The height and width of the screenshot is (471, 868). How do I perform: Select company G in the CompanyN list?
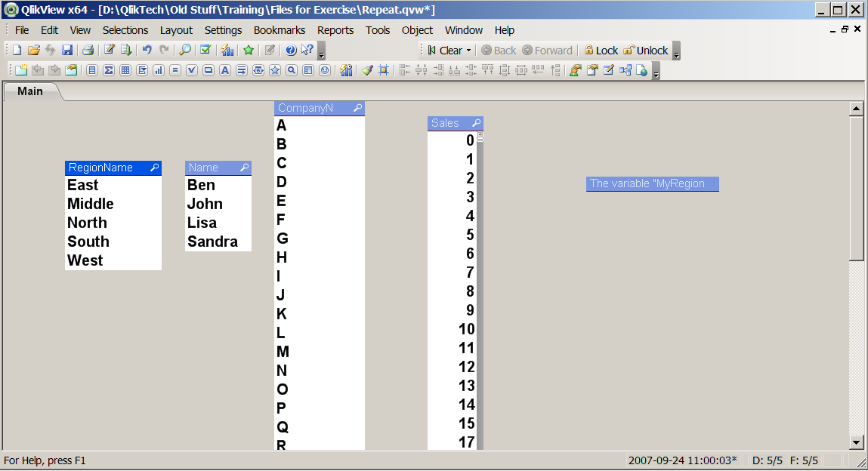click(x=320, y=239)
